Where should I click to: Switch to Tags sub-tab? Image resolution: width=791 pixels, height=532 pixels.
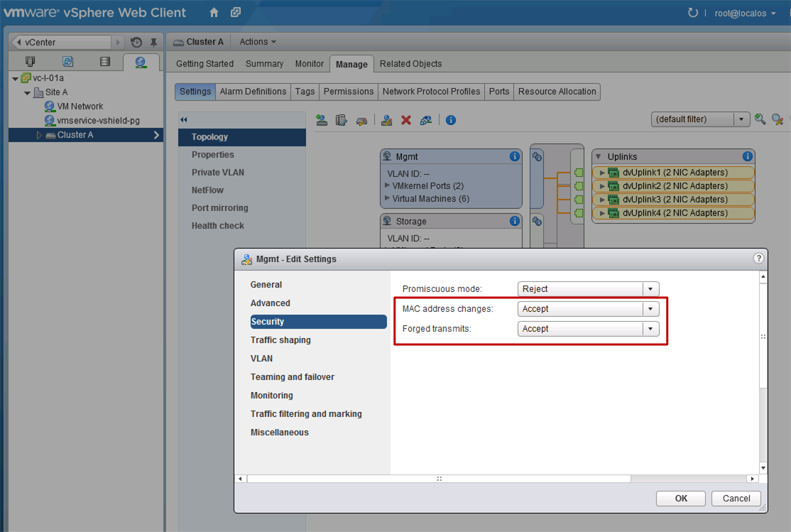click(x=305, y=92)
